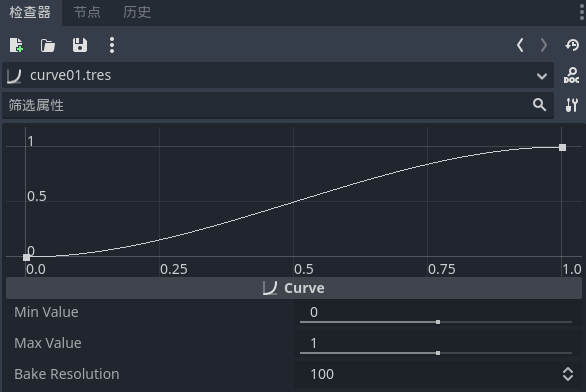Click the Bake Resolution stepper arrows
Image resolution: width=586 pixels, height=392 pixels.
(x=568, y=374)
